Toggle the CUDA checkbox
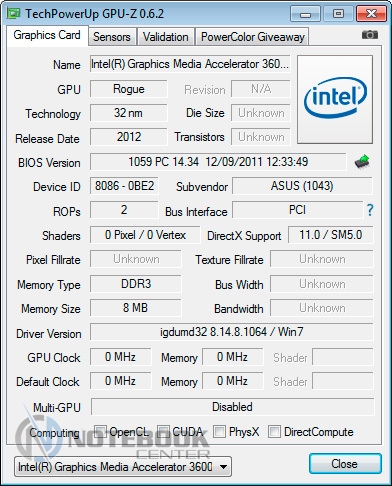This screenshot has height=486, width=392. (x=163, y=431)
